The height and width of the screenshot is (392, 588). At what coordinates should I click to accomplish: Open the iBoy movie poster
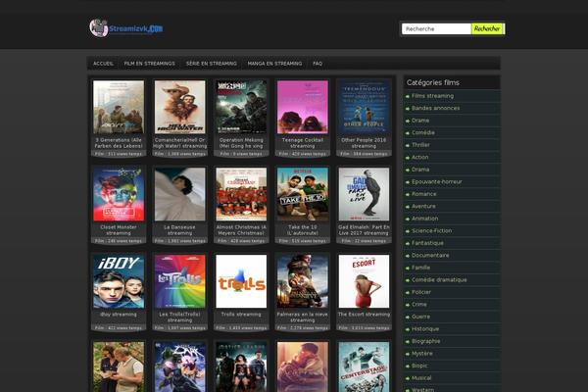pos(119,281)
